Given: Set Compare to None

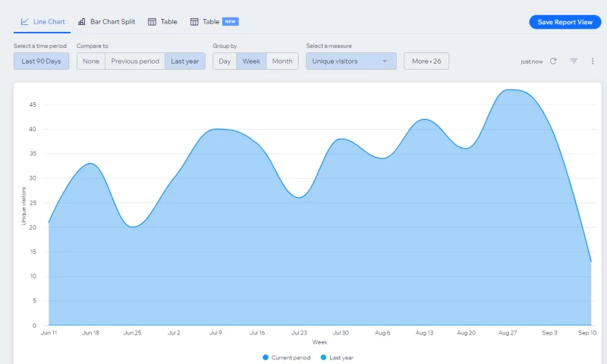Looking at the screenshot, I should [91, 61].
